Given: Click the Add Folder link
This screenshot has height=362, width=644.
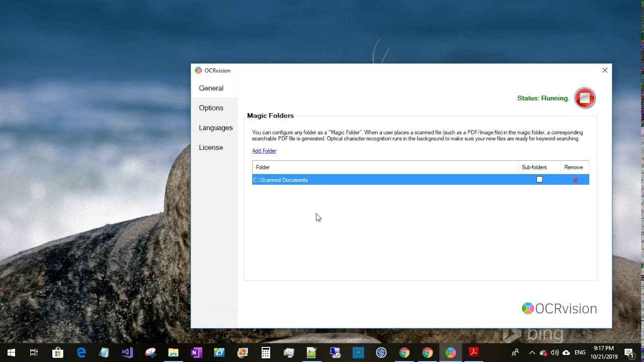Looking at the screenshot, I should (x=264, y=151).
